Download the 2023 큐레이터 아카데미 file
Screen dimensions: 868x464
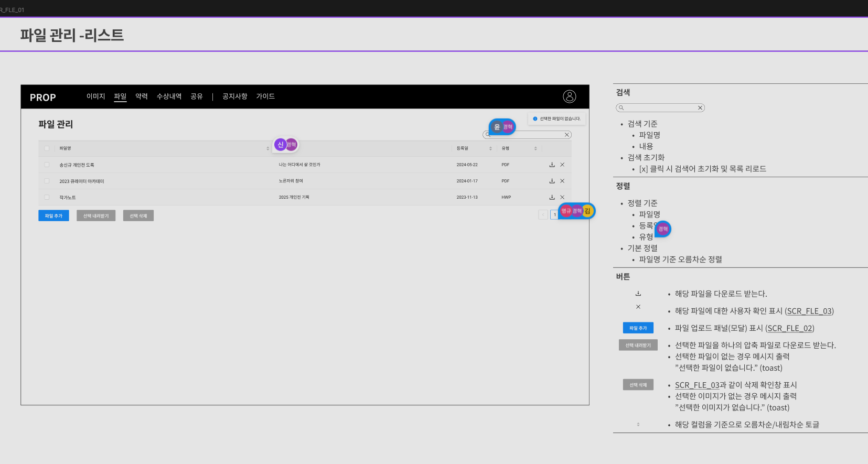(552, 181)
